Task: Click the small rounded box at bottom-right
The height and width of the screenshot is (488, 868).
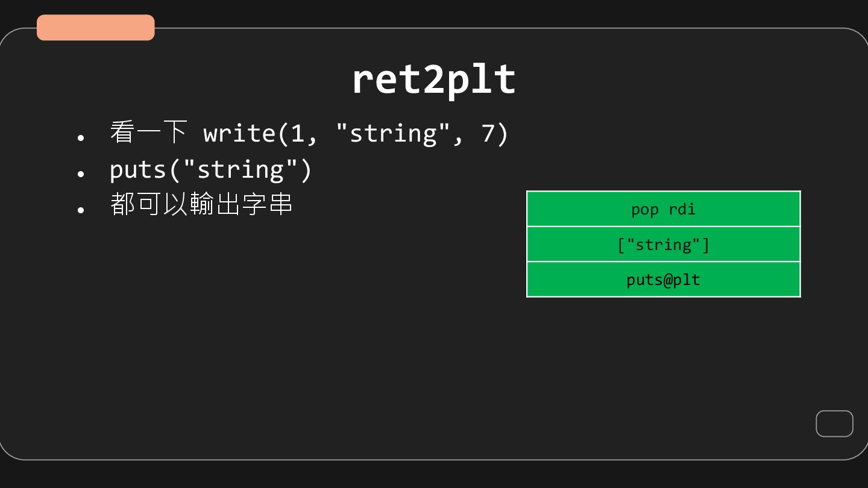Action: [834, 424]
